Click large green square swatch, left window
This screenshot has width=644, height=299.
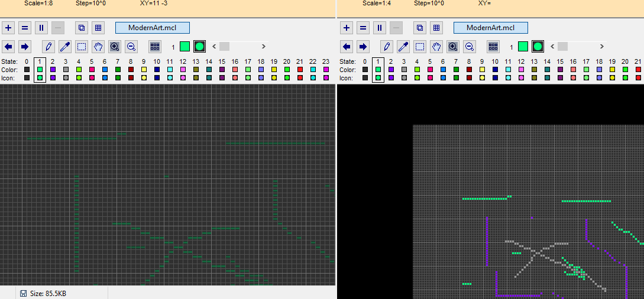pos(185,46)
